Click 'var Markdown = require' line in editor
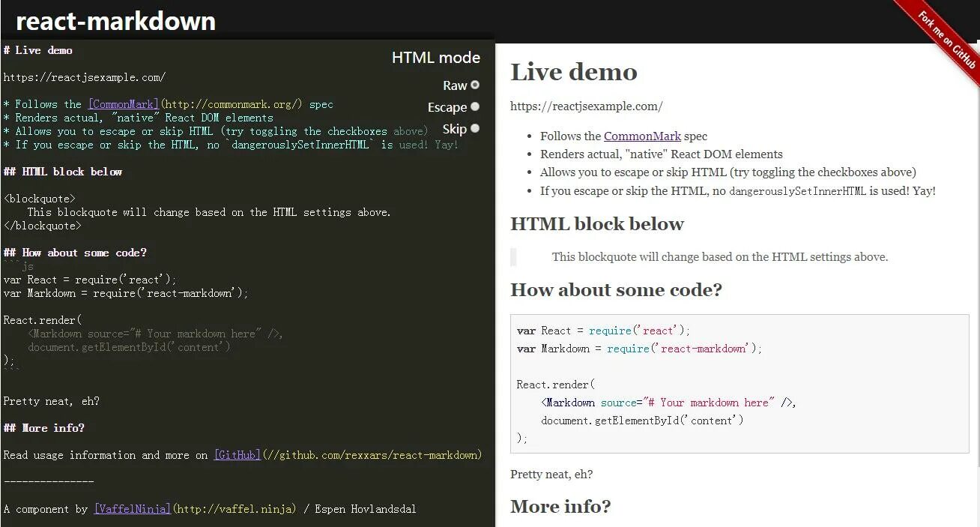The image size is (980, 527). [126, 293]
